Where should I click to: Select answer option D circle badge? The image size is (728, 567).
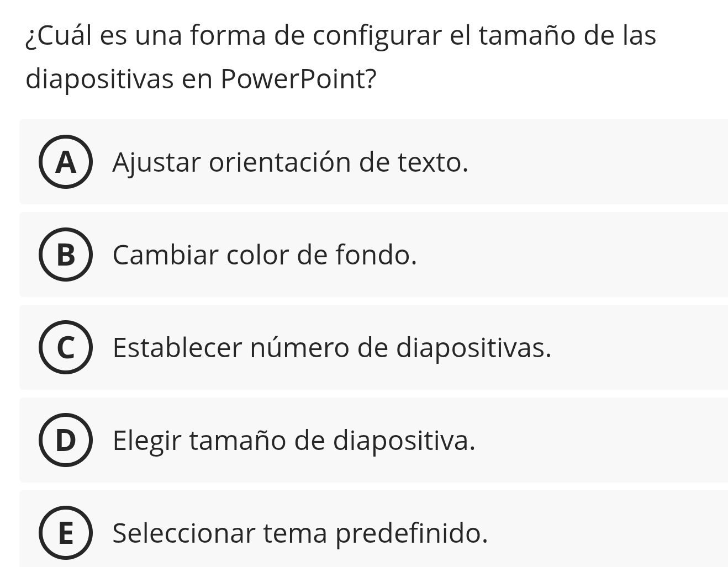(66, 441)
